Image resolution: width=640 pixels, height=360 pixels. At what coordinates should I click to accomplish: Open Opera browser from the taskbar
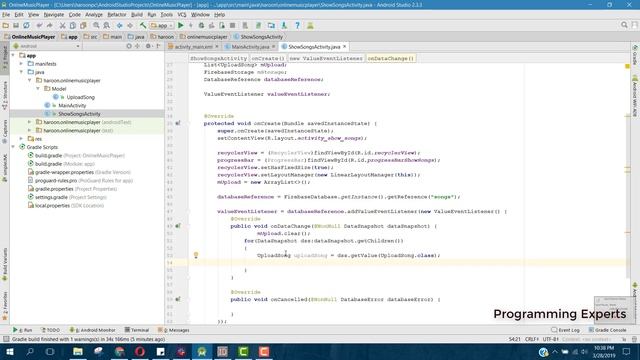point(140,351)
